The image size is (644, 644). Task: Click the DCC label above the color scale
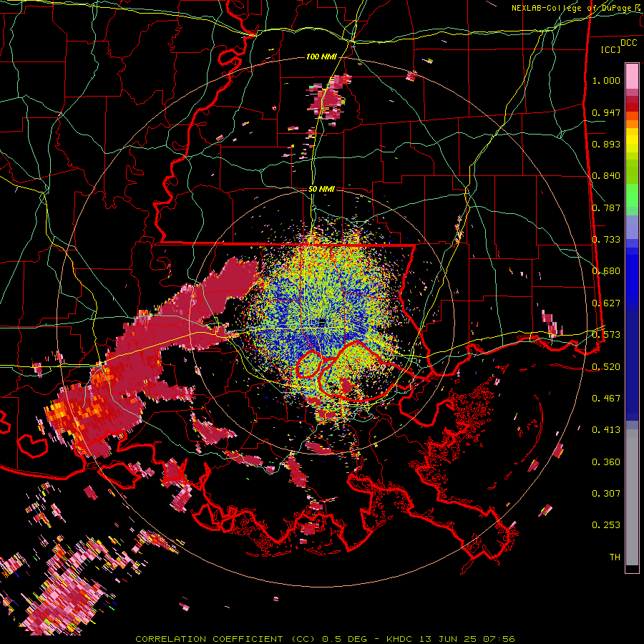point(628,43)
